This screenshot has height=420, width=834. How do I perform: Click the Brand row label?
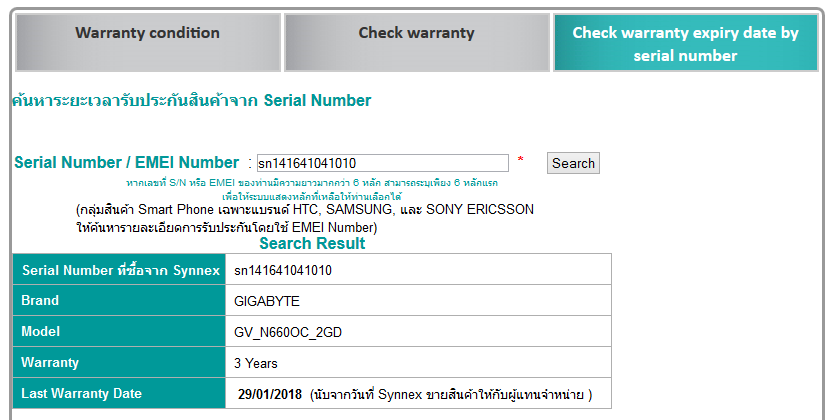(41, 300)
